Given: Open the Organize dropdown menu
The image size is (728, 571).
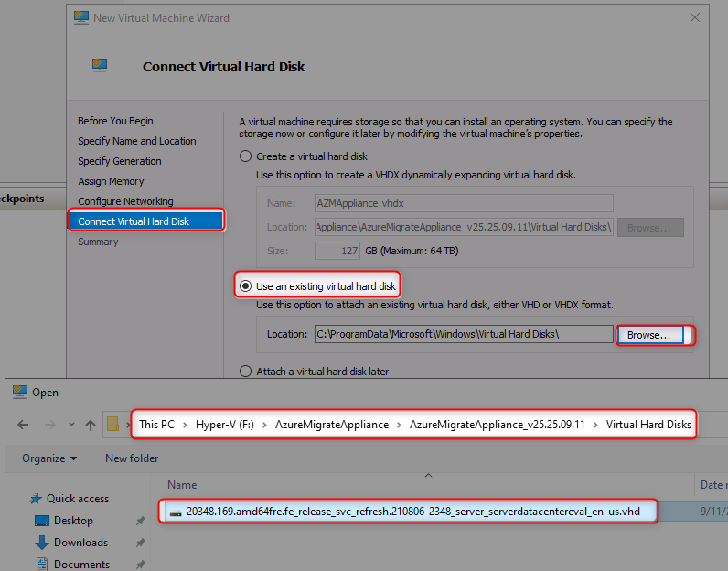Looking at the screenshot, I should [49, 458].
